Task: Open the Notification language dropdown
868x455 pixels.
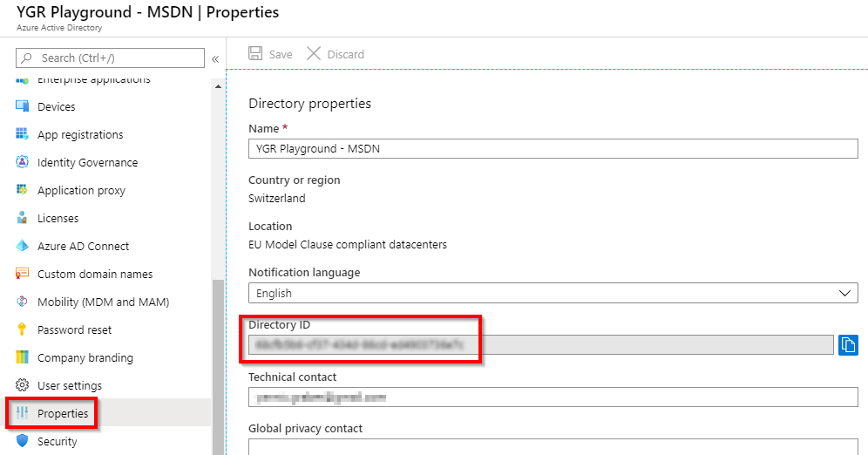Action: [x=553, y=294]
